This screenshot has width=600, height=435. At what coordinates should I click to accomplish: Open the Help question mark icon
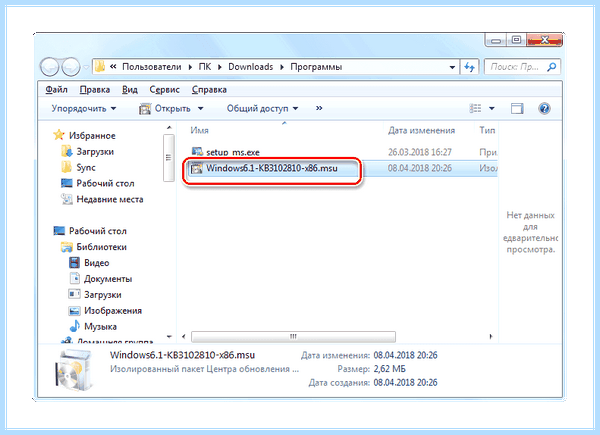544,109
